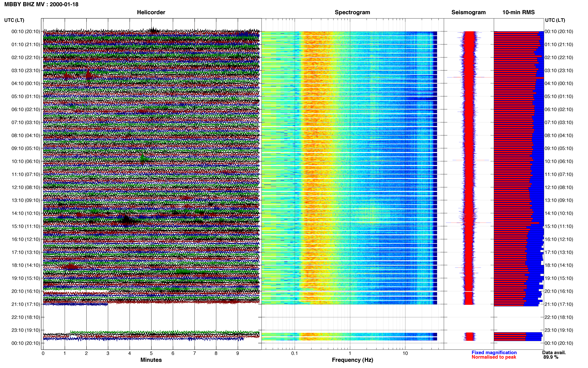Image resolution: width=588 pixels, height=368 pixels.
Task: Click left time label '05:10 (01:10)'
Action: (26, 96)
